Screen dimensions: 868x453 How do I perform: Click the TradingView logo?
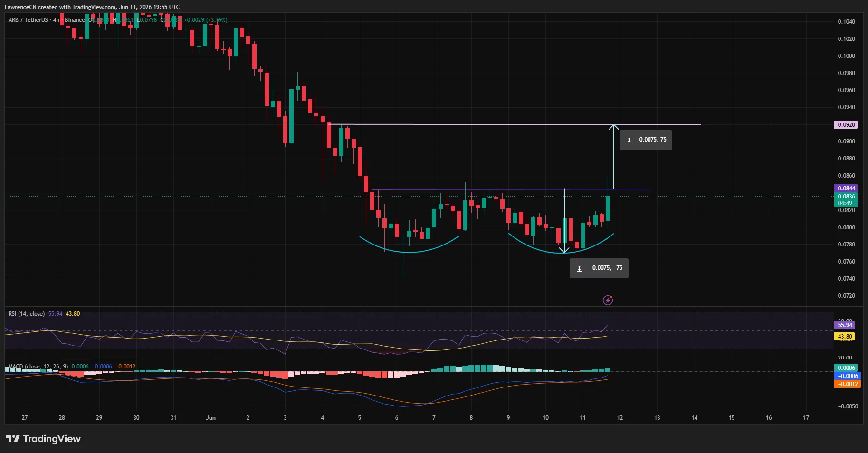click(43, 439)
